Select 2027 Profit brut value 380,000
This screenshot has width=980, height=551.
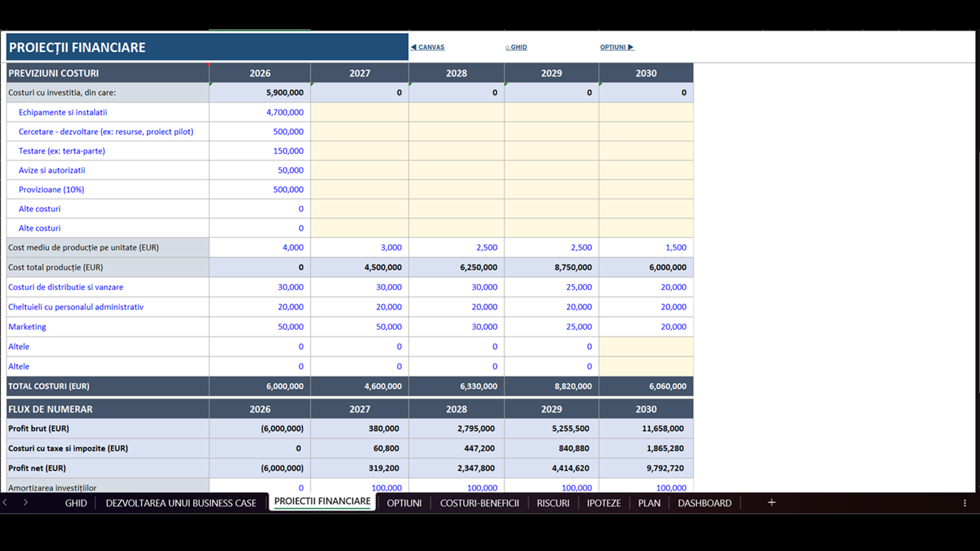coord(359,429)
